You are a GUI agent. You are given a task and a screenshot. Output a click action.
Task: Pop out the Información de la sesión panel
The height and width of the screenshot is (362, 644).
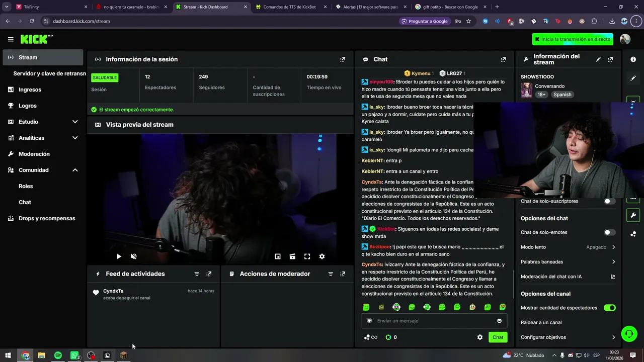(x=343, y=59)
